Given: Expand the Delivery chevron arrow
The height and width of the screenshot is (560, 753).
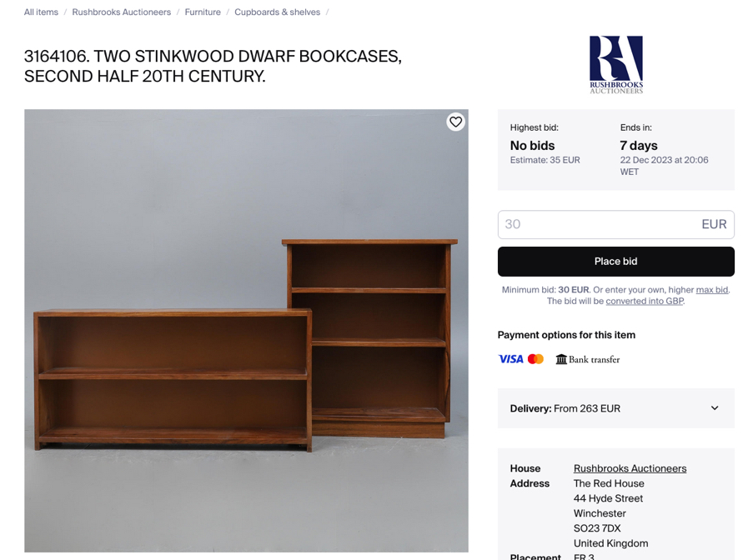Looking at the screenshot, I should click(715, 407).
